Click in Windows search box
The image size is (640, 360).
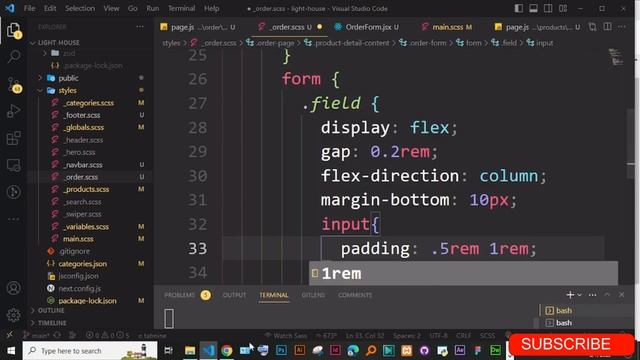click(90, 351)
